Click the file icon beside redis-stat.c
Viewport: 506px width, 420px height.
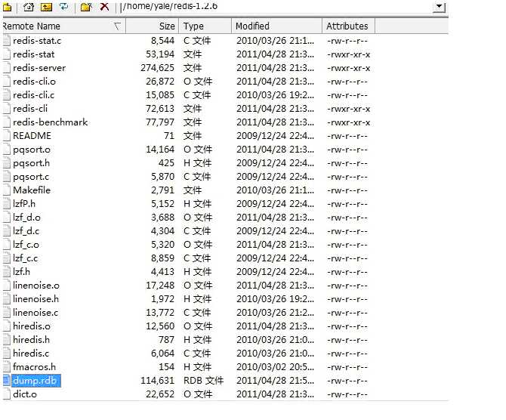7,41
